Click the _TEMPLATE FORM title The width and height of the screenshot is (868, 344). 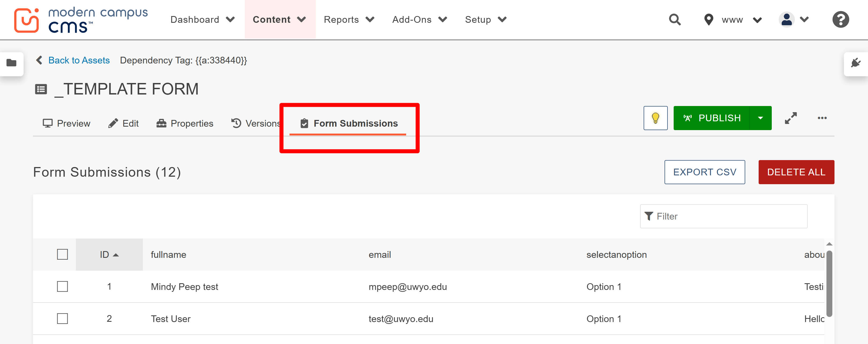[x=126, y=89]
